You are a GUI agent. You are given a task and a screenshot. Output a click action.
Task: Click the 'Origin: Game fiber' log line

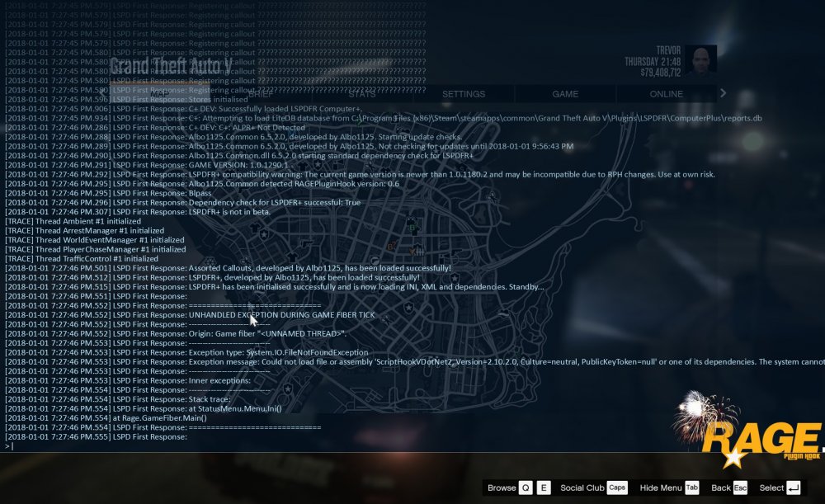176,333
